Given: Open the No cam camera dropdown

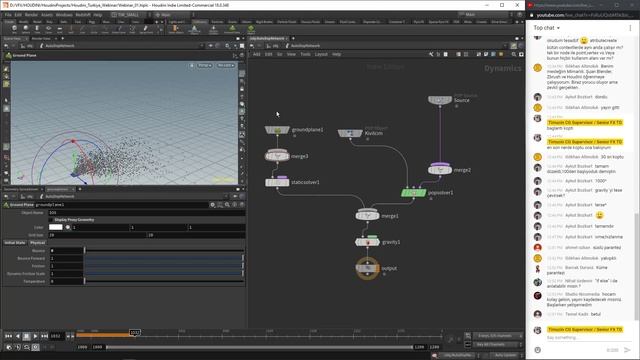Looking at the screenshot, I should tap(226, 65).
